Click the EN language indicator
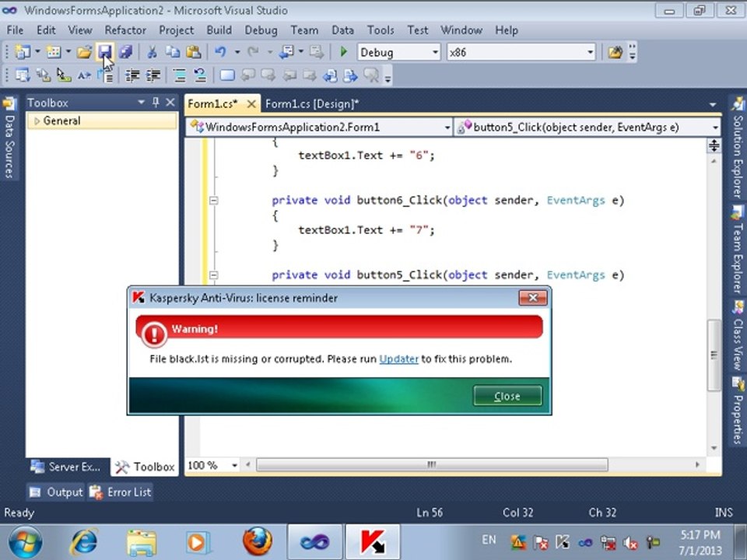Image resolution: width=747 pixels, height=560 pixels. coord(489,540)
